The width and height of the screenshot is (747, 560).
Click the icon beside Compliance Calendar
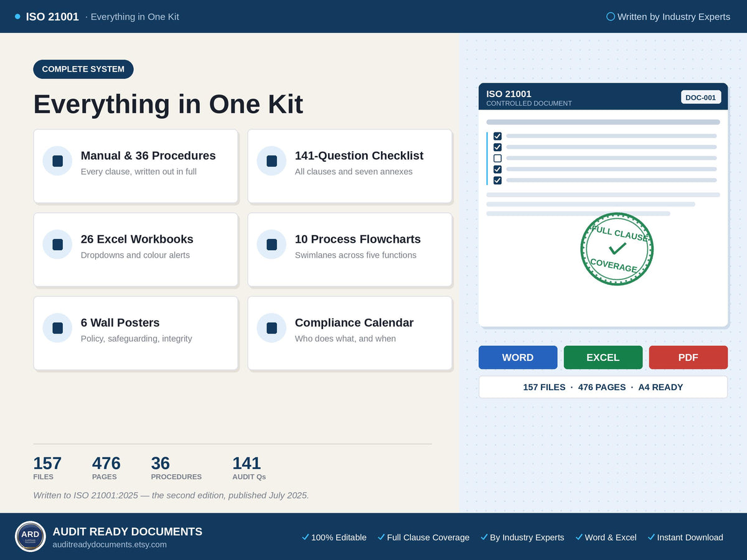pos(271,328)
